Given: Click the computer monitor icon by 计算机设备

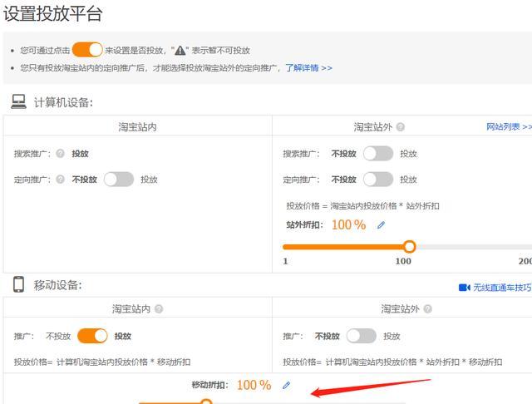Looking at the screenshot, I should coord(18,102).
